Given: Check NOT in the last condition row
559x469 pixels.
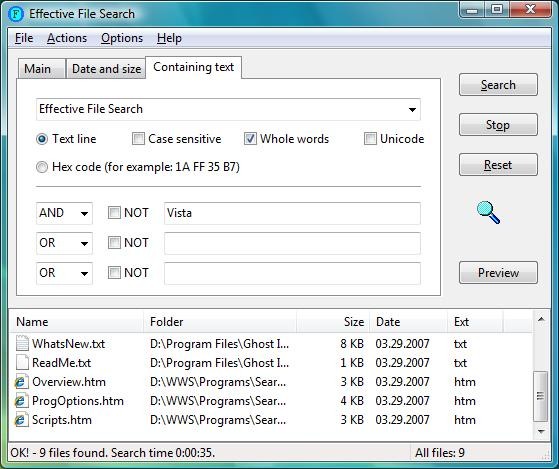Looking at the screenshot, I should [x=114, y=273].
